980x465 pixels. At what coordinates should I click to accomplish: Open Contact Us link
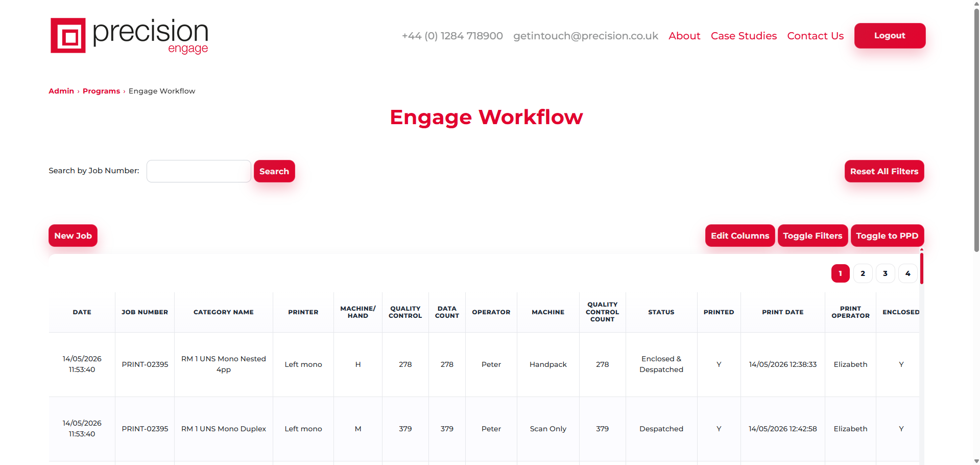[815, 36]
